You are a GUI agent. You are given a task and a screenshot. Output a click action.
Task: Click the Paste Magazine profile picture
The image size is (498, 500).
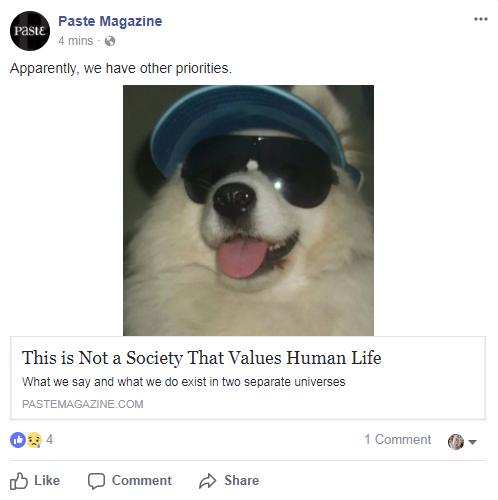30,31
